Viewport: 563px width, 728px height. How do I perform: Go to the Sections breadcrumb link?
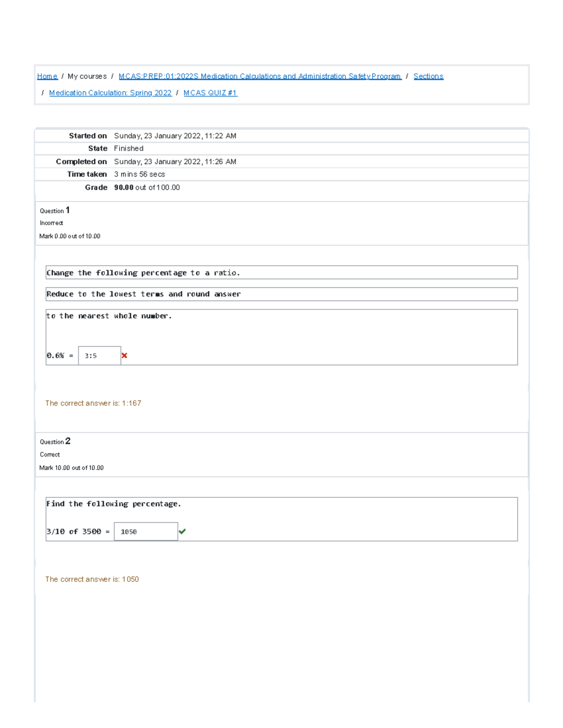[428, 76]
